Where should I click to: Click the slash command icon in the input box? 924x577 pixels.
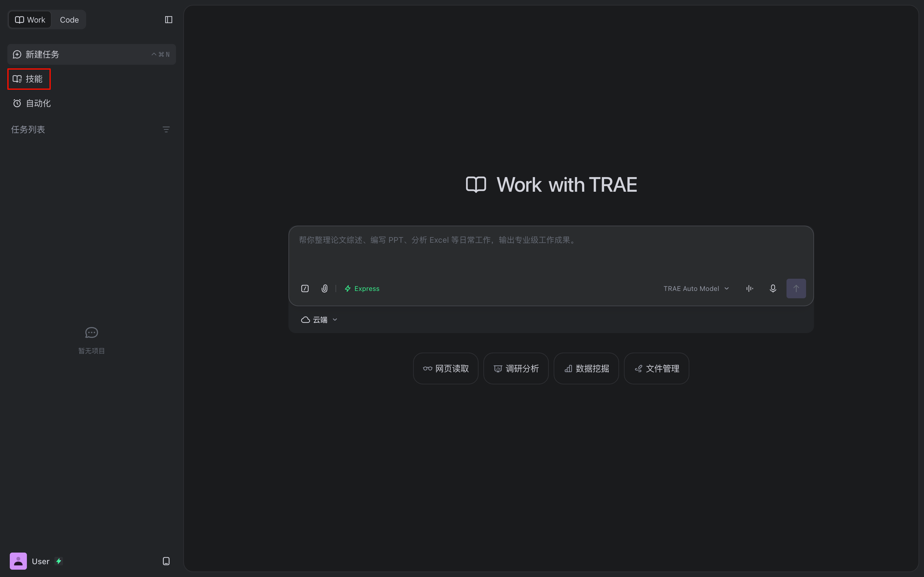point(305,288)
